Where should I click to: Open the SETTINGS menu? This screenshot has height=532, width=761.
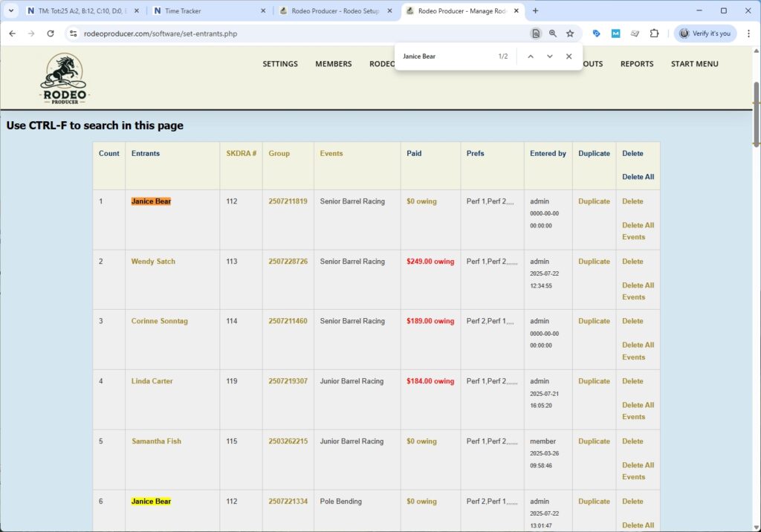point(279,64)
